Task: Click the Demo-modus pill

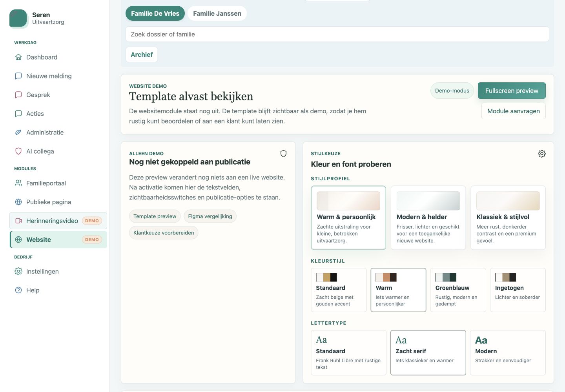Action: click(x=452, y=91)
